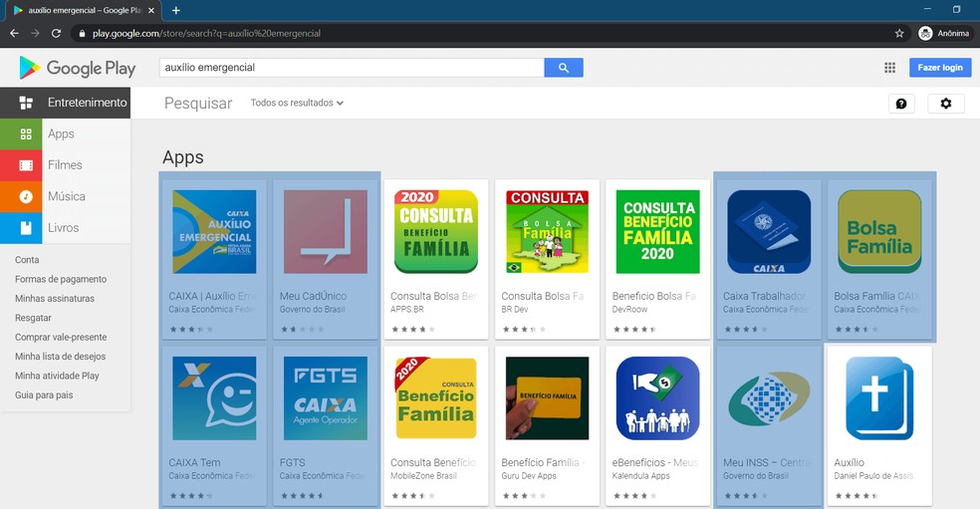Select Filmes in the sidebar

coord(65,165)
